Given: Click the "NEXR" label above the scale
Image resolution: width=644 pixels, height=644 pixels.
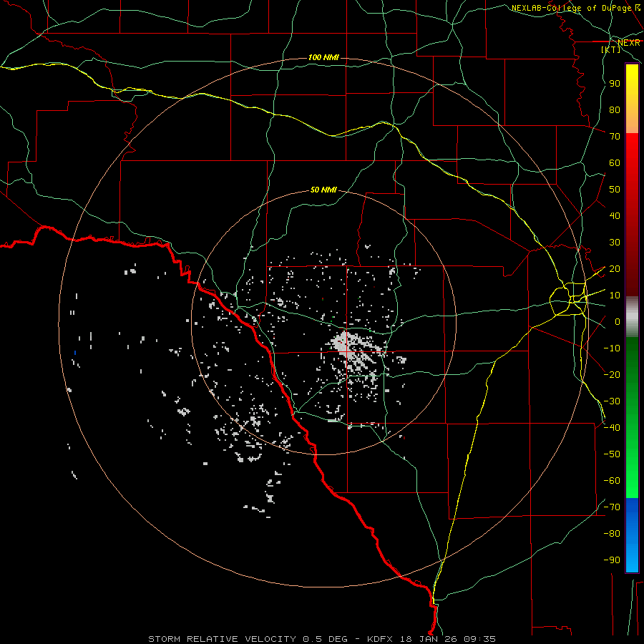Looking at the screenshot, I should 629,43.
